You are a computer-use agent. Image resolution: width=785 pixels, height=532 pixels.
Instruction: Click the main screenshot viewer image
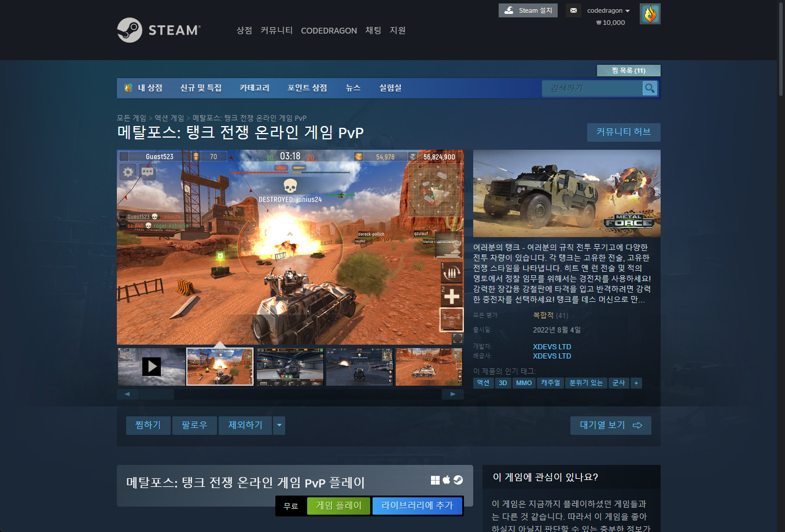pyautogui.click(x=290, y=247)
